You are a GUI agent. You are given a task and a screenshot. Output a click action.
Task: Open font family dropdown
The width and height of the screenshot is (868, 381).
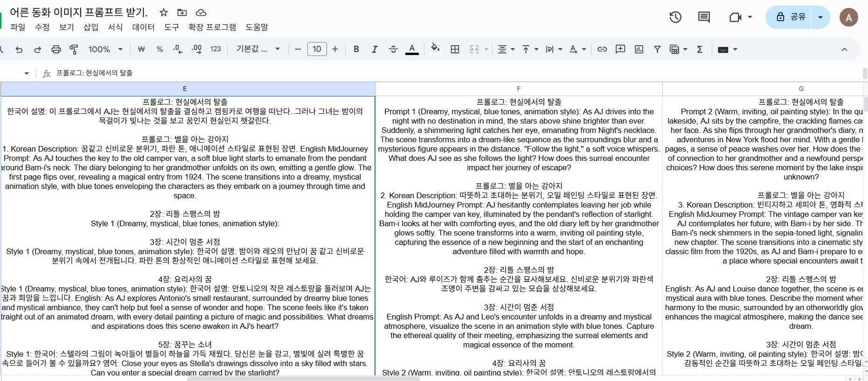click(x=258, y=49)
